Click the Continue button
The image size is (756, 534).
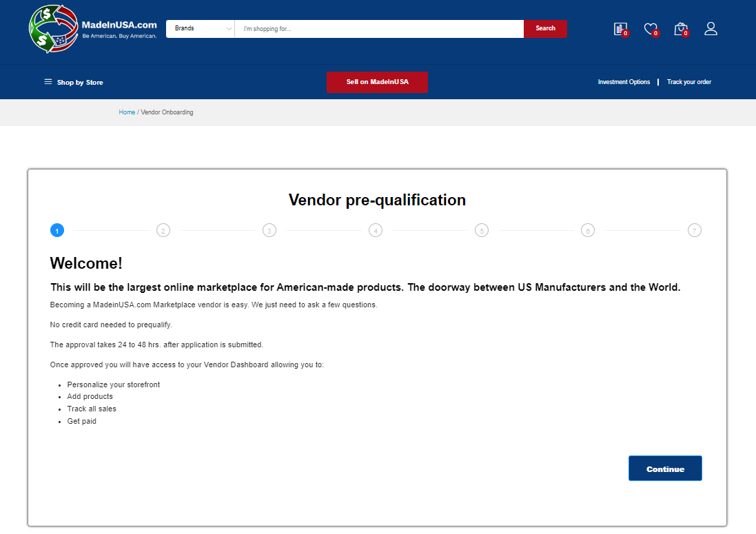coord(665,469)
